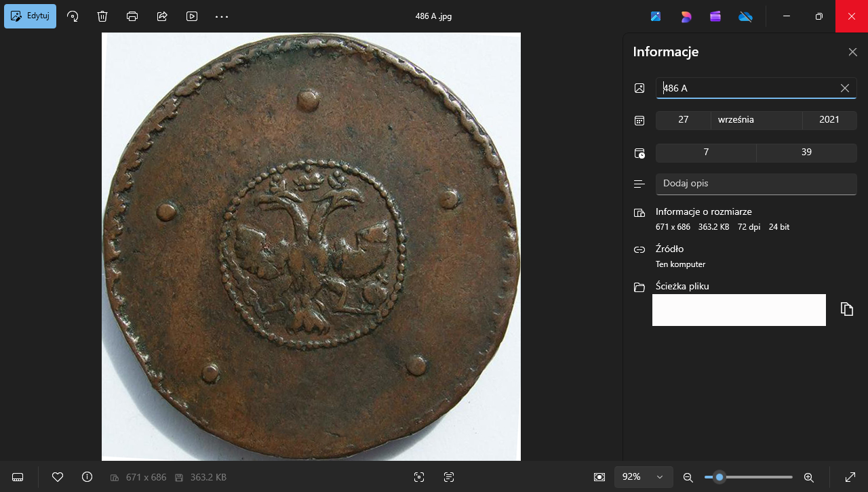
Task: Open the share icon in toolbar
Action: [162, 16]
